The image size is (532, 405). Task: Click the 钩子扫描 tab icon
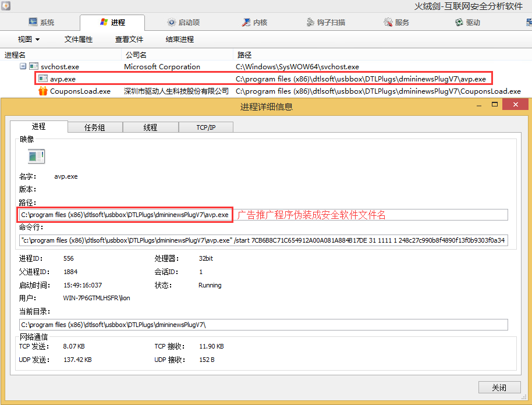pos(311,22)
